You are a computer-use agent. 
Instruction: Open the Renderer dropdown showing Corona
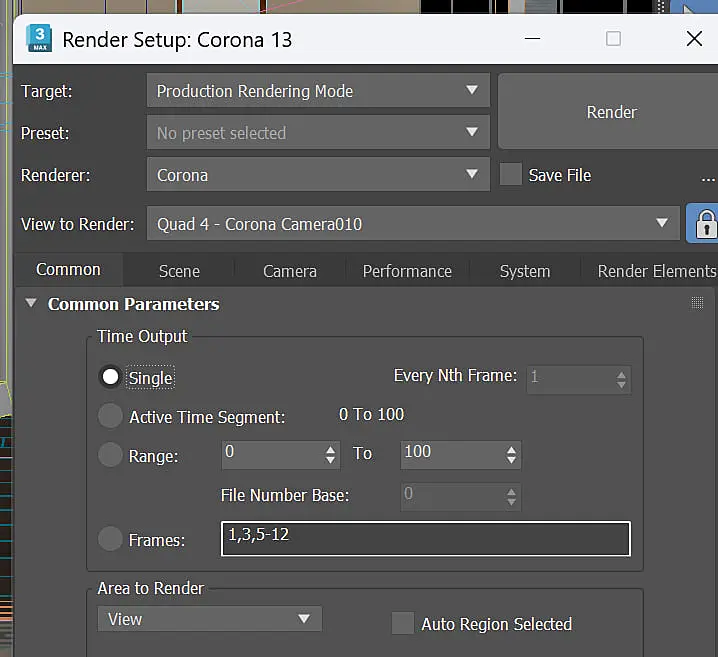318,174
